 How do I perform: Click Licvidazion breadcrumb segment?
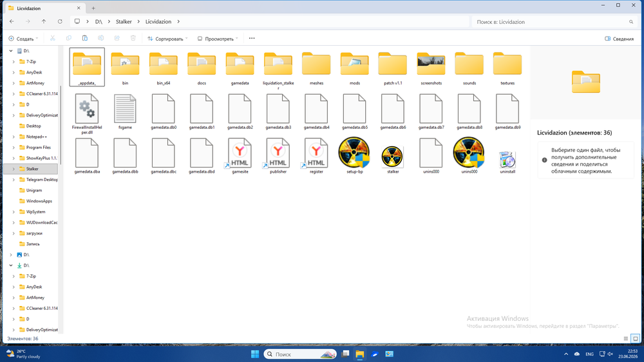pyautogui.click(x=158, y=22)
